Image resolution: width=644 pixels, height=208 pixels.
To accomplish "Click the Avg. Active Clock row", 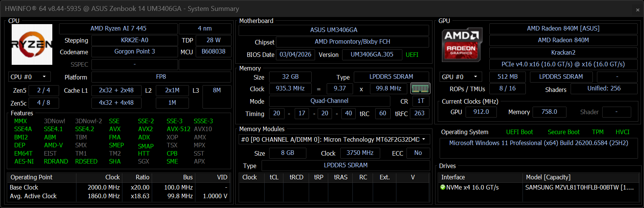I will pos(119,196).
